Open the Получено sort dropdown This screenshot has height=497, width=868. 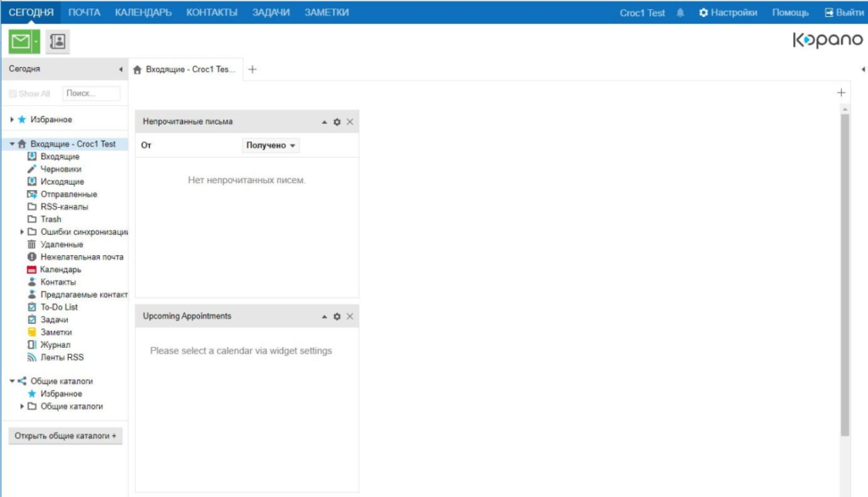pos(270,145)
